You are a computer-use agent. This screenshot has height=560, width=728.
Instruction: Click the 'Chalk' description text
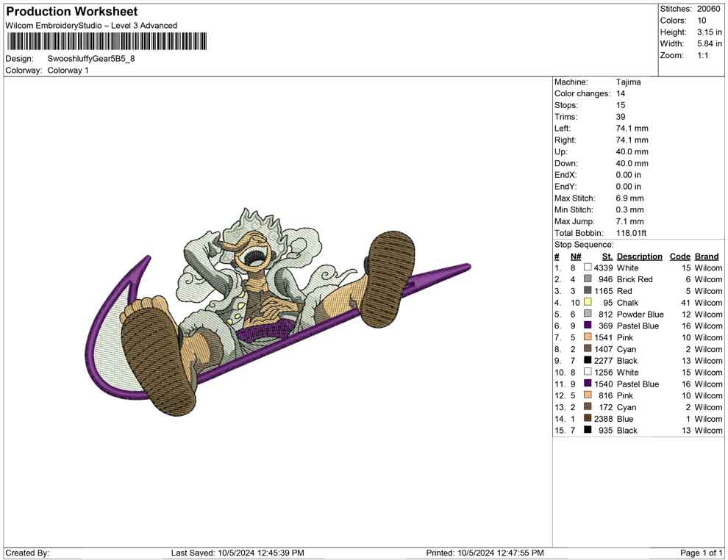click(x=627, y=303)
